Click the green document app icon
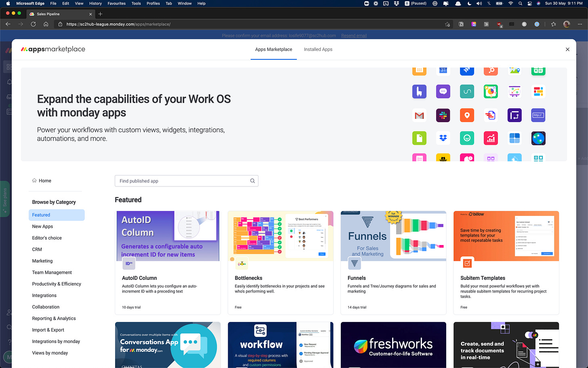The height and width of the screenshot is (368, 588). click(x=419, y=138)
